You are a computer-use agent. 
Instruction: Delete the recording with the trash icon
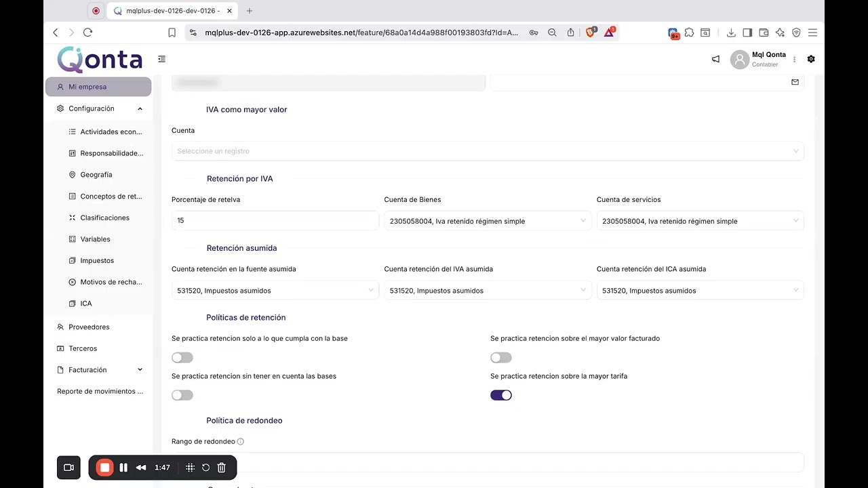point(221,468)
